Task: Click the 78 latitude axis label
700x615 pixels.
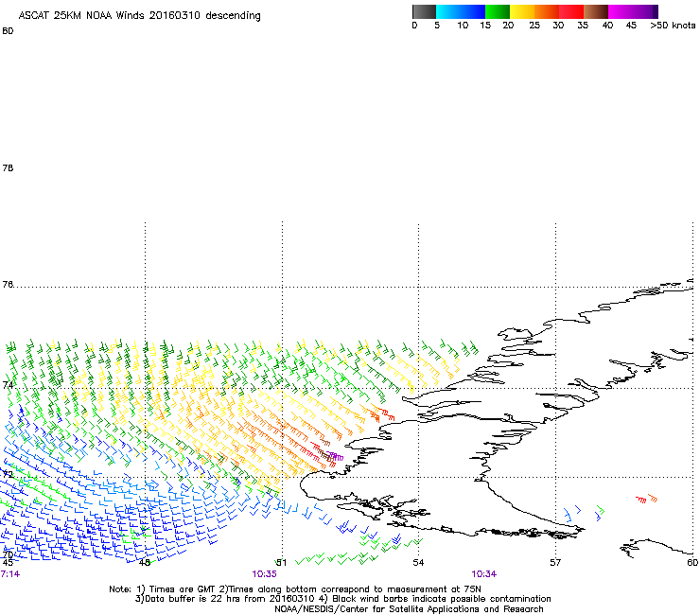Action: point(8,167)
